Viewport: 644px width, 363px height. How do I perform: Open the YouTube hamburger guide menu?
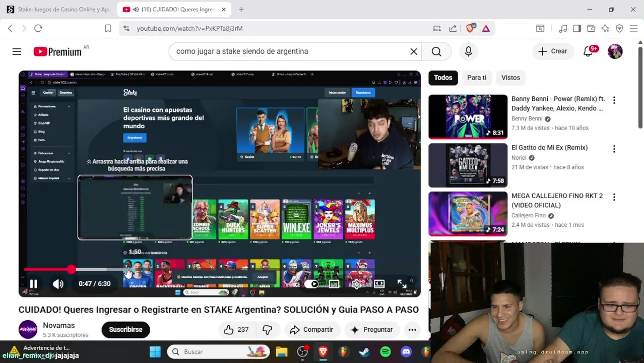pyautogui.click(x=17, y=51)
